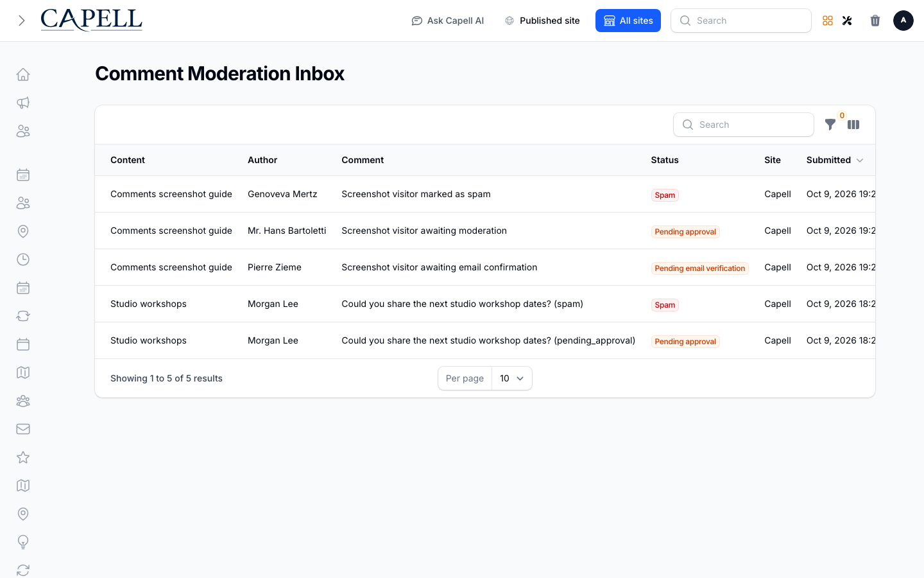Click 'Comments screenshot guide' in Pierre Zieme row
This screenshot has width=924, height=578.
(171, 267)
